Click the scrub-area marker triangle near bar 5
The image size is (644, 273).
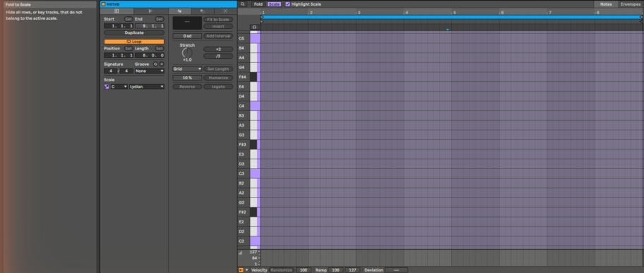point(447,30)
